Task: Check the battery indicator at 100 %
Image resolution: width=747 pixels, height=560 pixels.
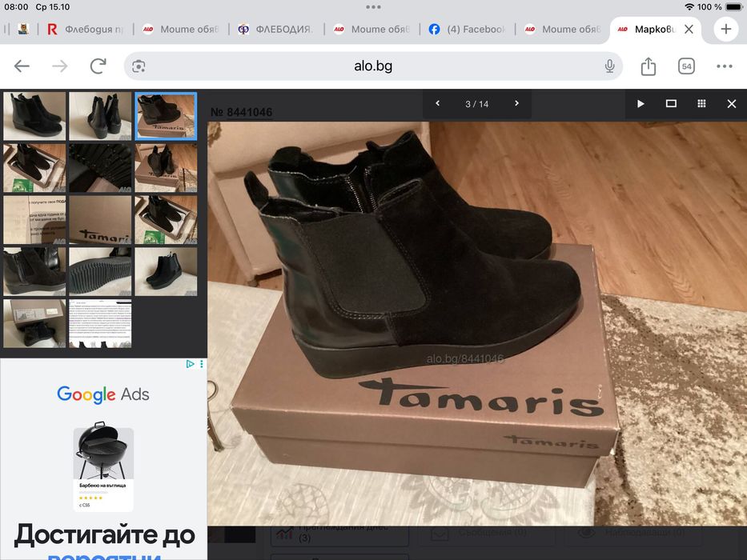Action: [x=734, y=6]
